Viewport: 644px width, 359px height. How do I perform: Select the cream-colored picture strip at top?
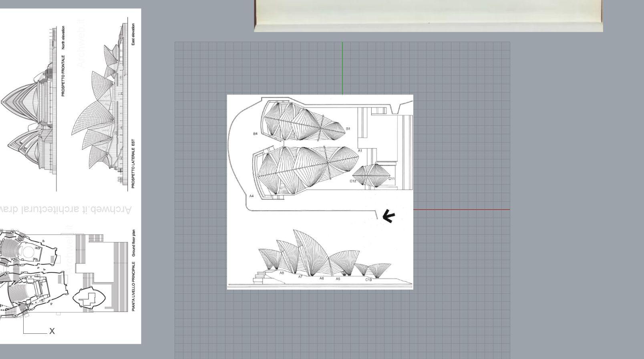pos(428,16)
